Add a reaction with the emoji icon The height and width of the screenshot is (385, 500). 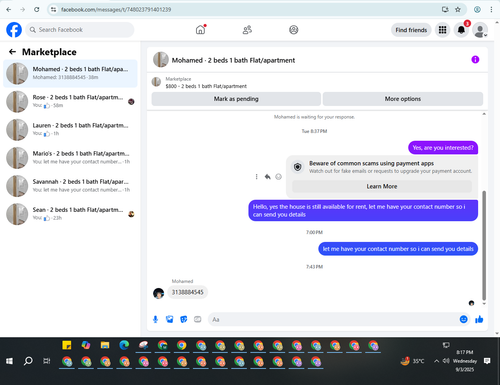coord(279,177)
